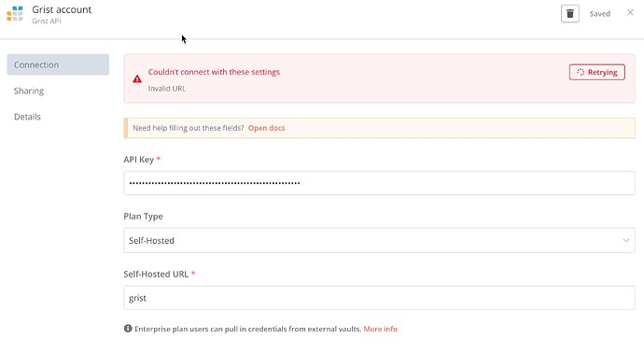This screenshot has height=353, width=644.
Task: Click the Self-Hosted URL label
Action: click(x=156, y=275)
